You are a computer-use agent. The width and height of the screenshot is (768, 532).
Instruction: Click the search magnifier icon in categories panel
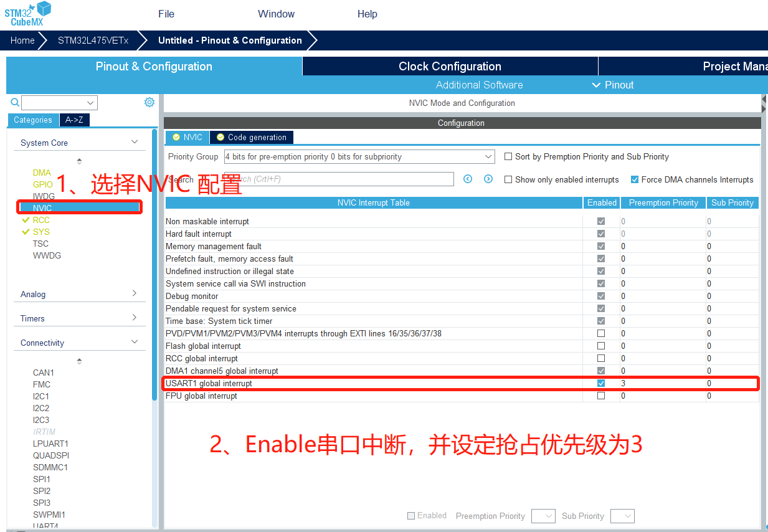coord(15,102)
